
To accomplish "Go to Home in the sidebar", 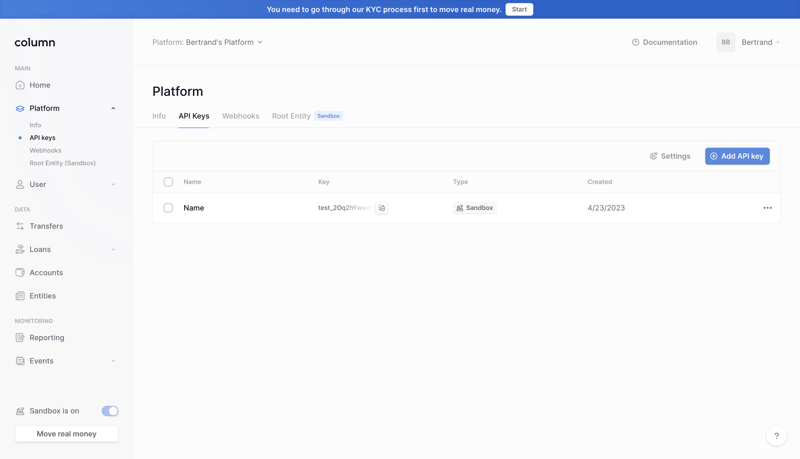I will (x=40, y=85).
